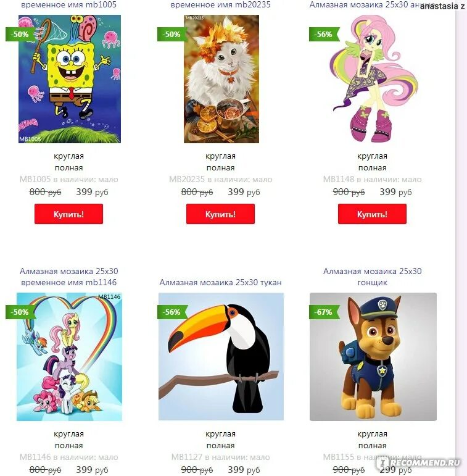The height and width of the screenshot is (476, 467).
Task: Open the 'временное имя mb1005' product title
Action: point(69,4)
